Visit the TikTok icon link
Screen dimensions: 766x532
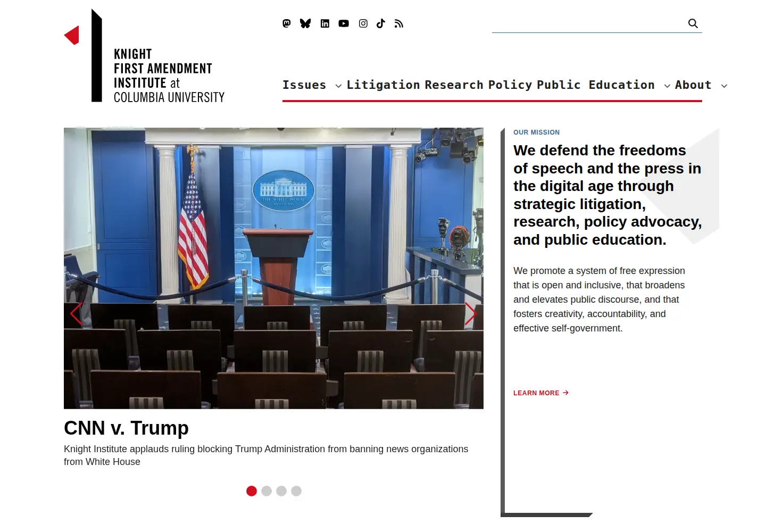click(381, 23)
